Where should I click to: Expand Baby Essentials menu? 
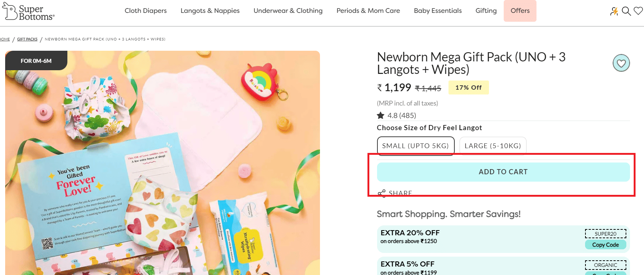pyautogui.click(x=437, y=11)
